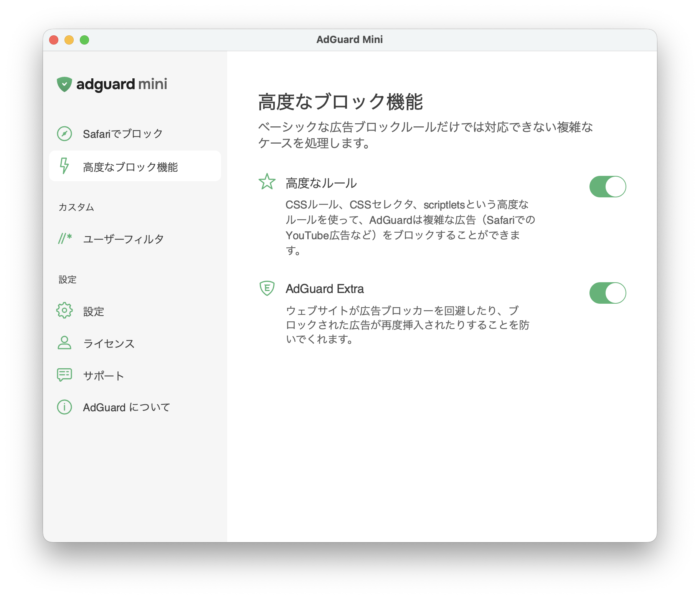
Task: Go to 設定 menu item
Action: point(135,311)
